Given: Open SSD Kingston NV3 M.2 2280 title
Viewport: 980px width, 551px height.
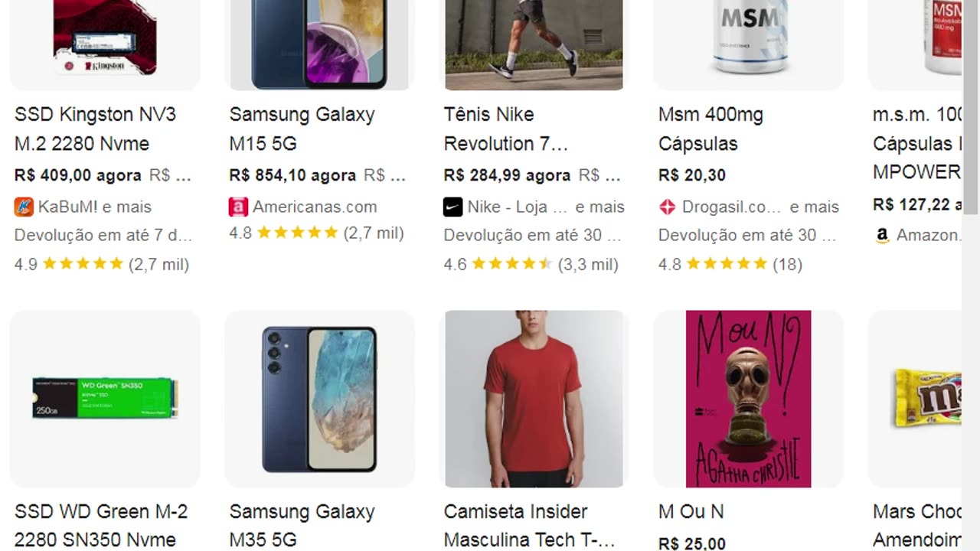Looking at the screenshot, I should click(x=95, y=129).
